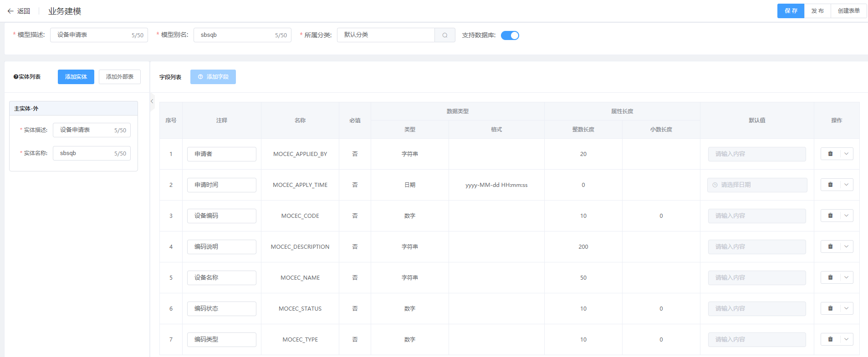Delete the 申请者 field row
868x357 pixels.
click(x=830, y=154)
